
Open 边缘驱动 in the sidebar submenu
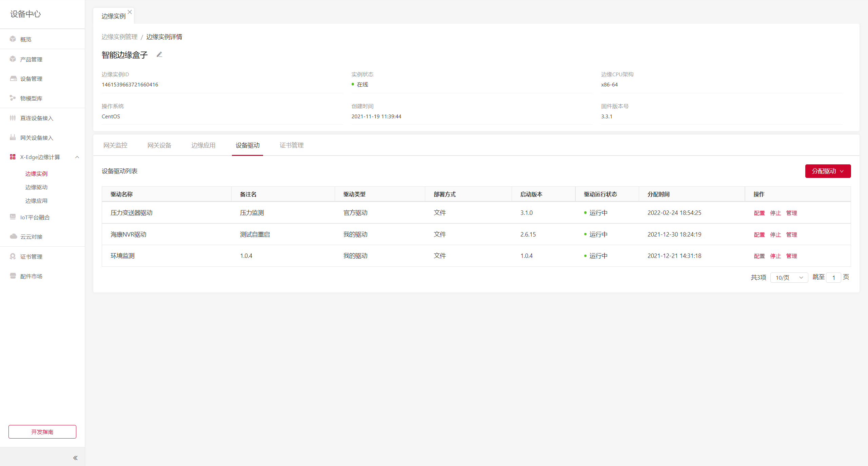36,187
